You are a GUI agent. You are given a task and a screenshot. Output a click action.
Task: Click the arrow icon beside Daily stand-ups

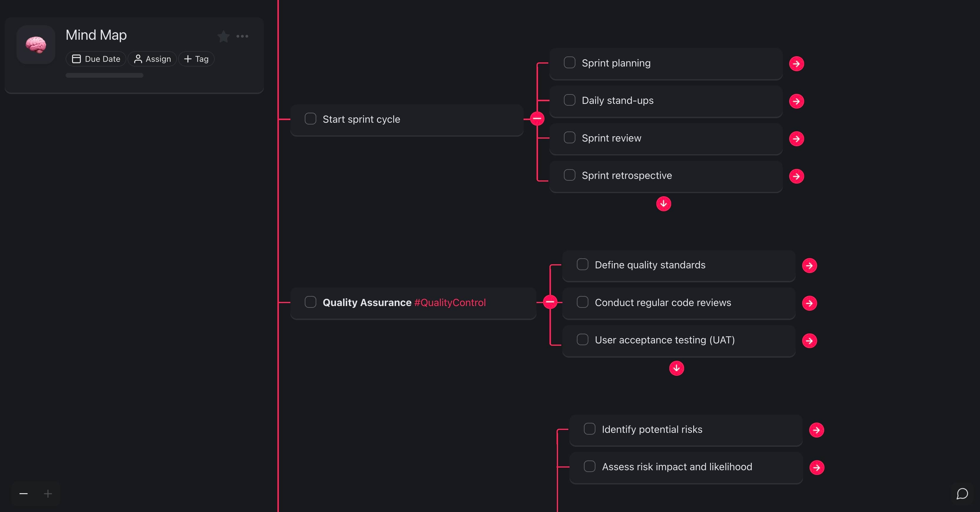click(x=797, y=101)
